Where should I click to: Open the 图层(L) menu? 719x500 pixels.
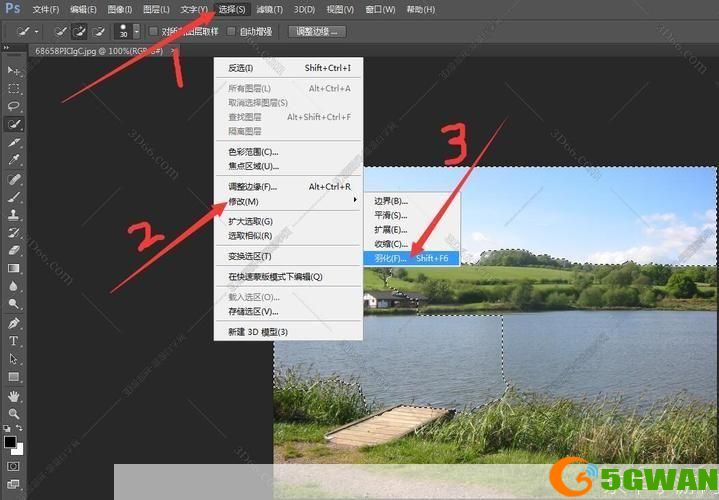tap(156, 9)
